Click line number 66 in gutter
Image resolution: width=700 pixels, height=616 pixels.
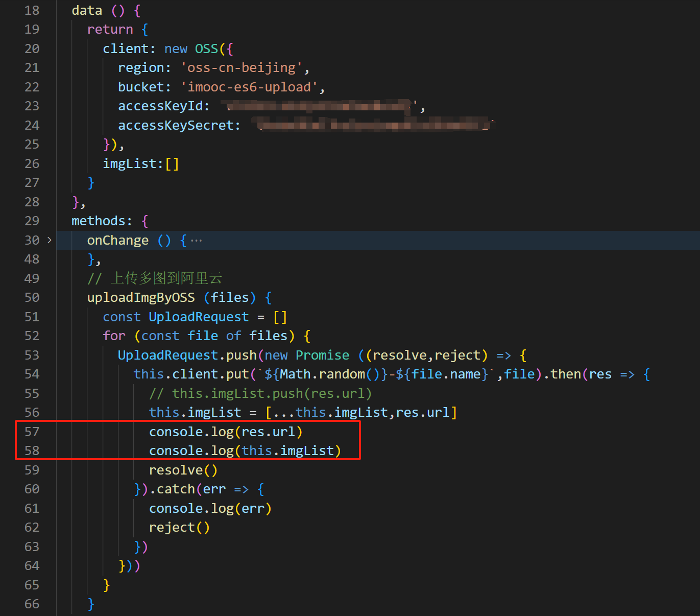point(32,604)
